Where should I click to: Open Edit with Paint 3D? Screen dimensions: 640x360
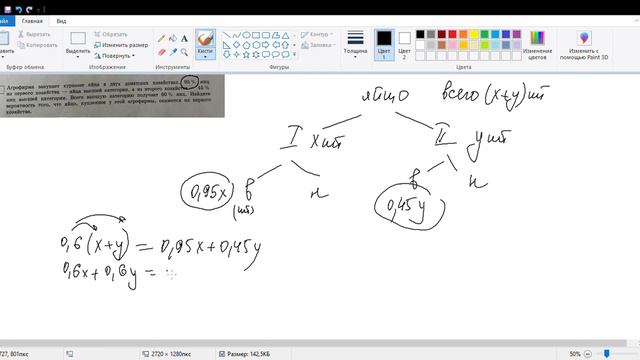point(584,45)
